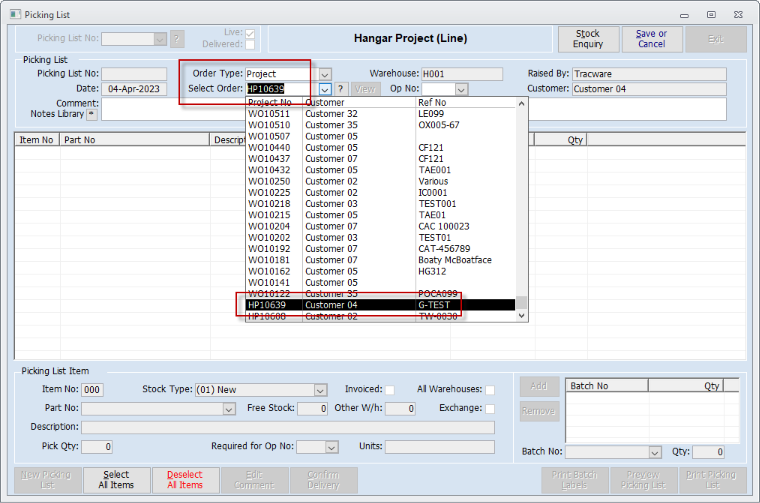Screen dimensions: 760x503
Task: Click the Stock Enquiry button
Action: coord(588,39)
